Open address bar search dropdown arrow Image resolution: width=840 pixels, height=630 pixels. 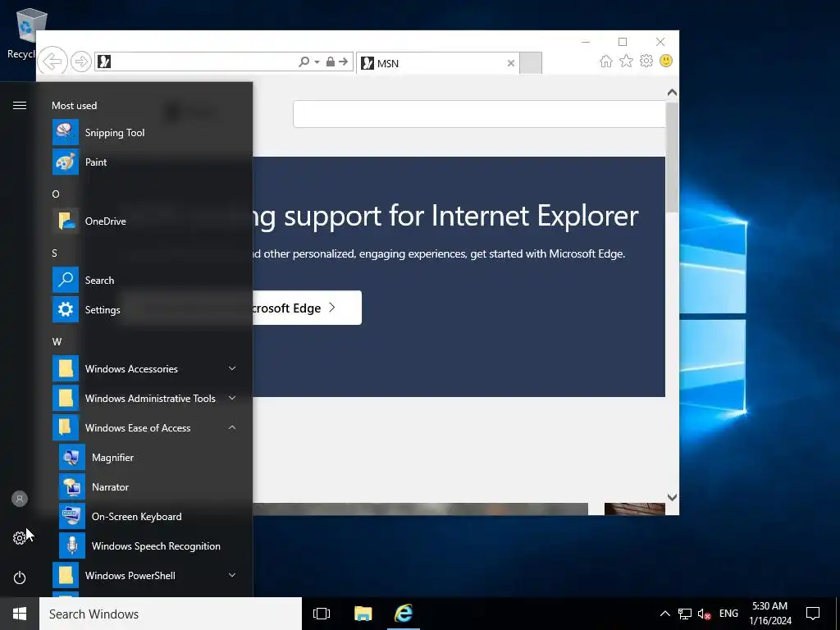click(x=317, y=62)
